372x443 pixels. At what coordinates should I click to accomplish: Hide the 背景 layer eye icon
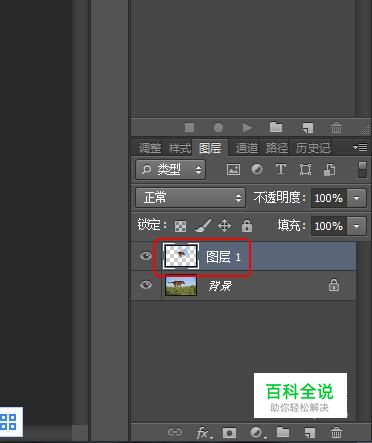point(146,285)
